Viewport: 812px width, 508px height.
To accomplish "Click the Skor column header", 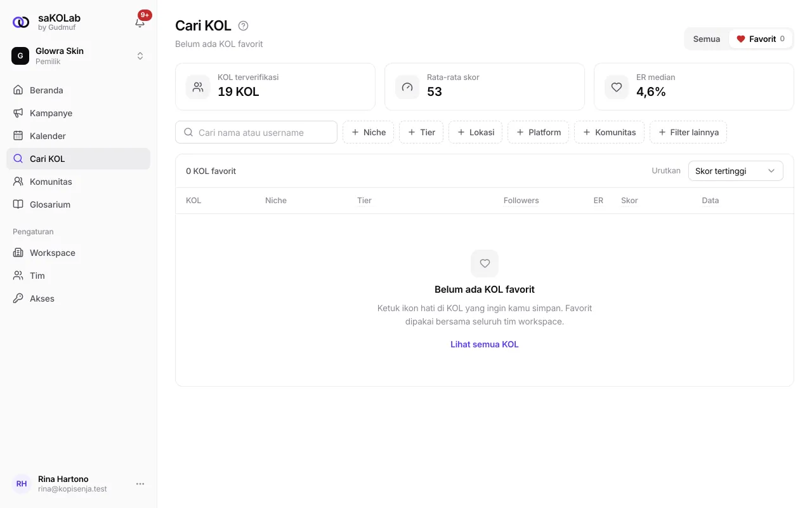I will (x=629, y=201).
